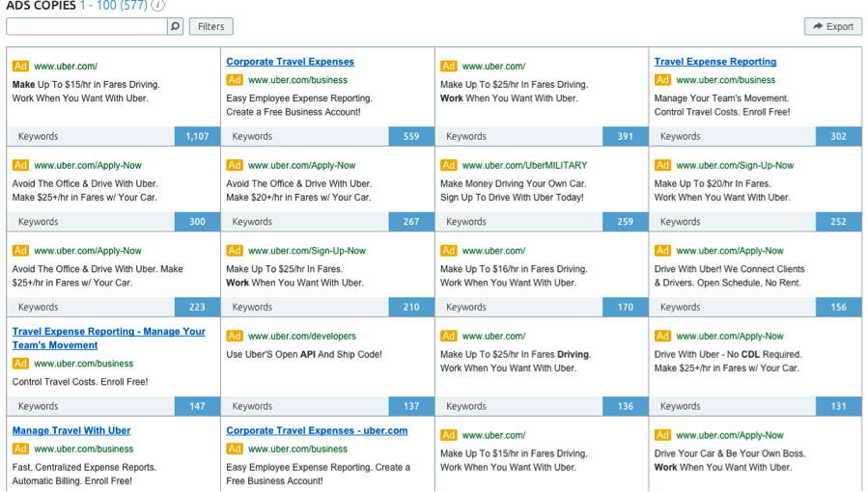
Task: Click the 131 keywords count badge
Action: pyautogui.click(x=838, y=406)
